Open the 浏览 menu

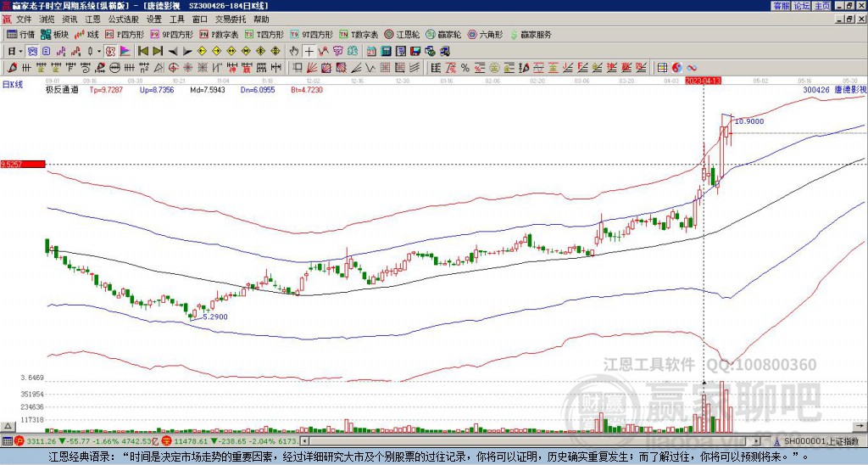47,20
